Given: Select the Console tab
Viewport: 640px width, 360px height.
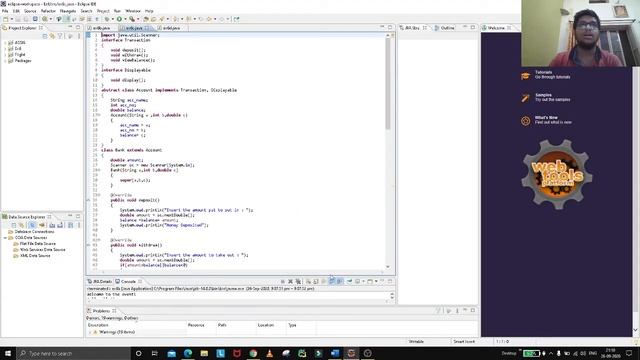Looking at the screenshot, I should pyautogui.click(x=128, y=282).
